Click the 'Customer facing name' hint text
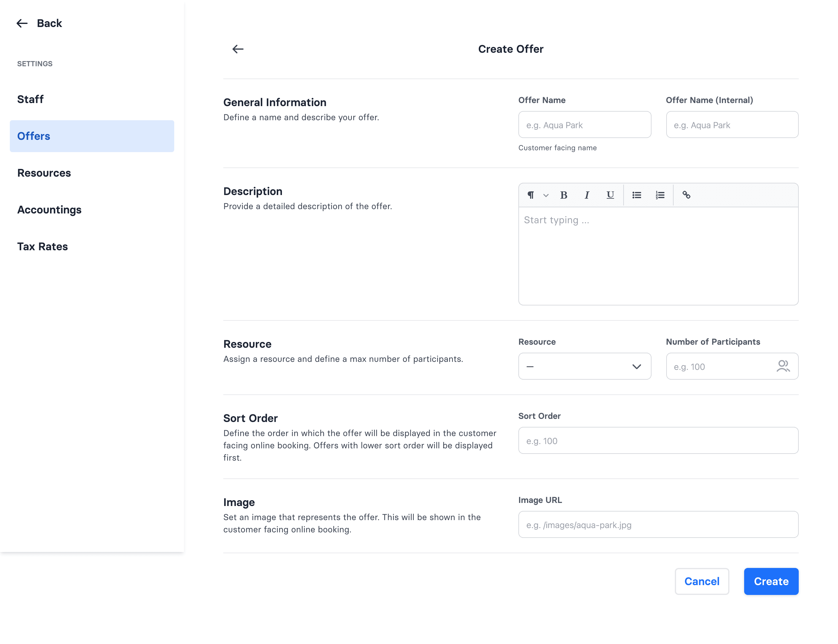Image resolution: width=838 pixels, height=644 pixels. (x=557, y=148)
